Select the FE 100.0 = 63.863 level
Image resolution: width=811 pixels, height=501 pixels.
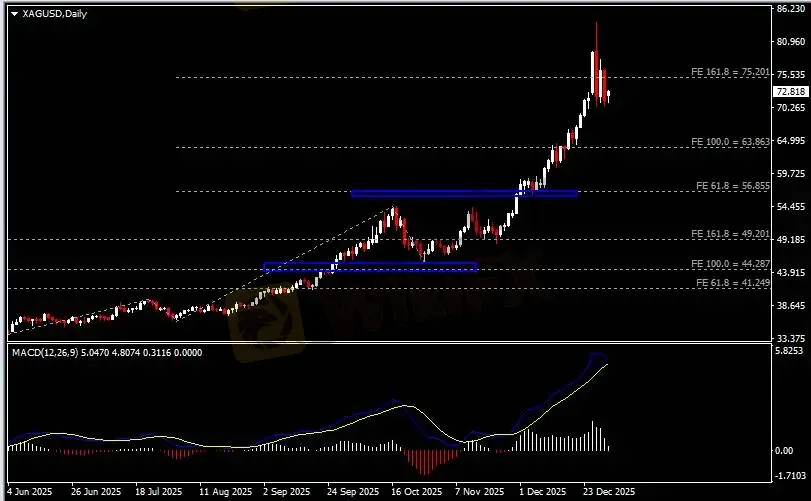click(x=730, y=141)
